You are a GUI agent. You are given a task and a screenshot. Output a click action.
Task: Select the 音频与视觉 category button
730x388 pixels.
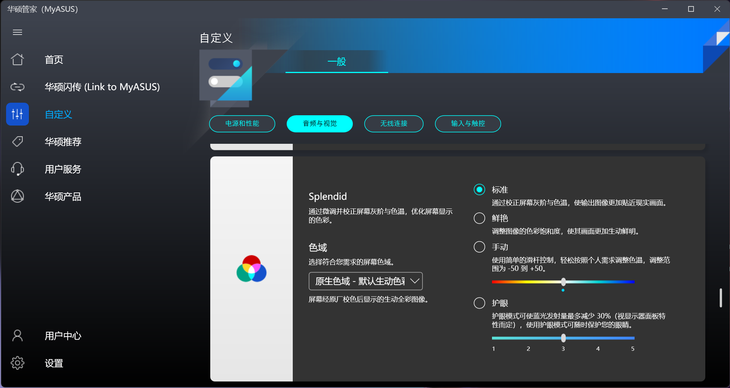(x=320, y=124)
